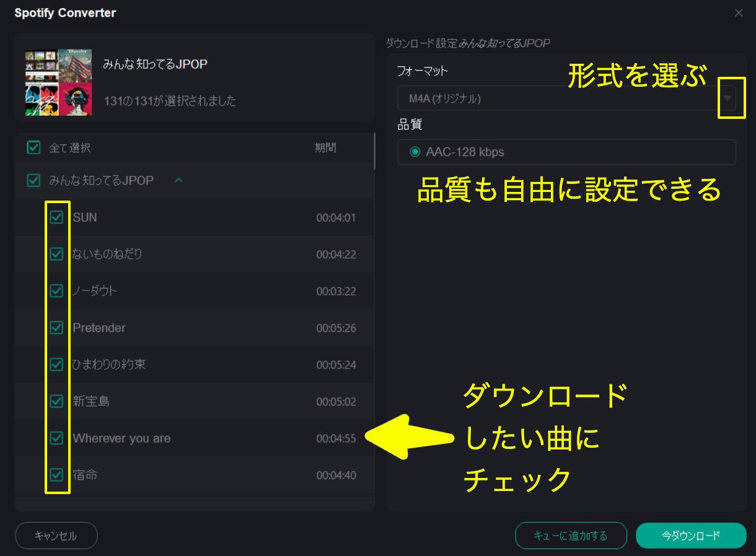The image size is (756, 556).
Task: Click the 00:04:40 duration of 宿命
Action: pos(336,476)
